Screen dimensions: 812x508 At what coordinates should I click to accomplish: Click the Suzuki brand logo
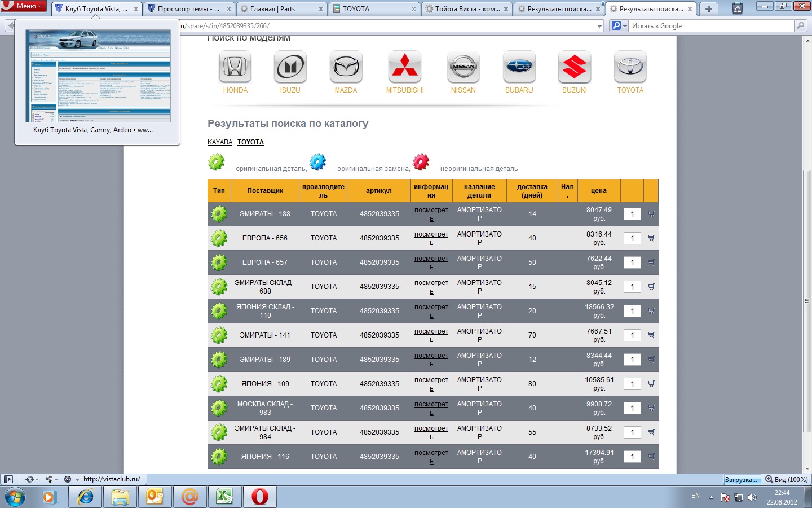pyautogui.click(x=574, y=67)
